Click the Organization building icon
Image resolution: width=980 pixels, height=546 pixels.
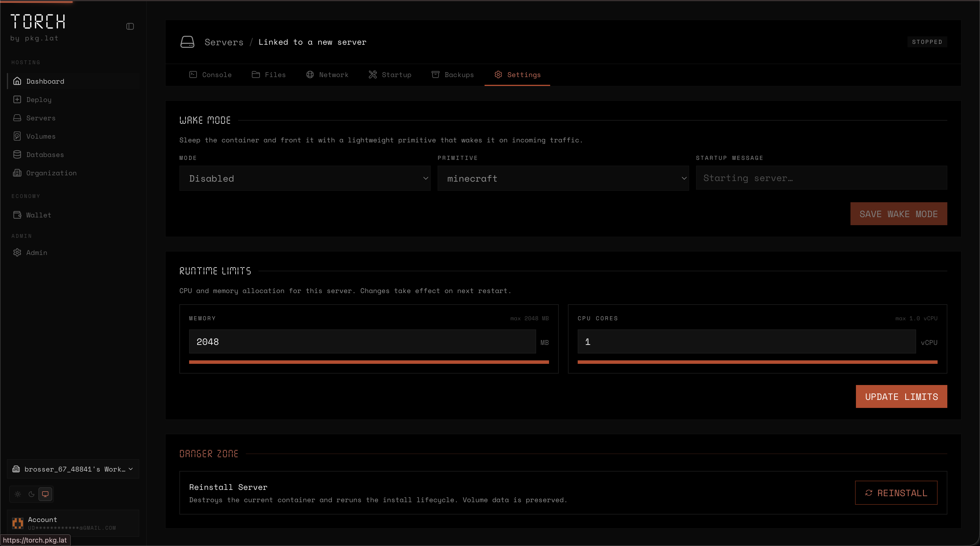17,173
